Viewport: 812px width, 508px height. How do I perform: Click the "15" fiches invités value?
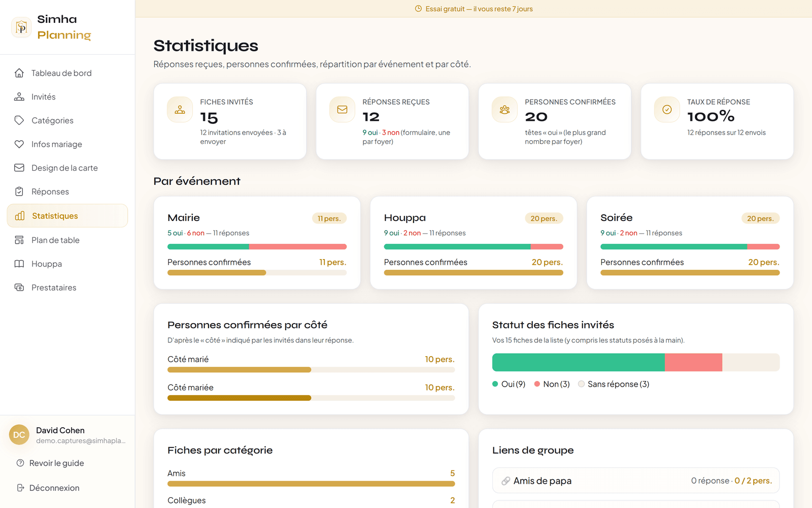209,118
